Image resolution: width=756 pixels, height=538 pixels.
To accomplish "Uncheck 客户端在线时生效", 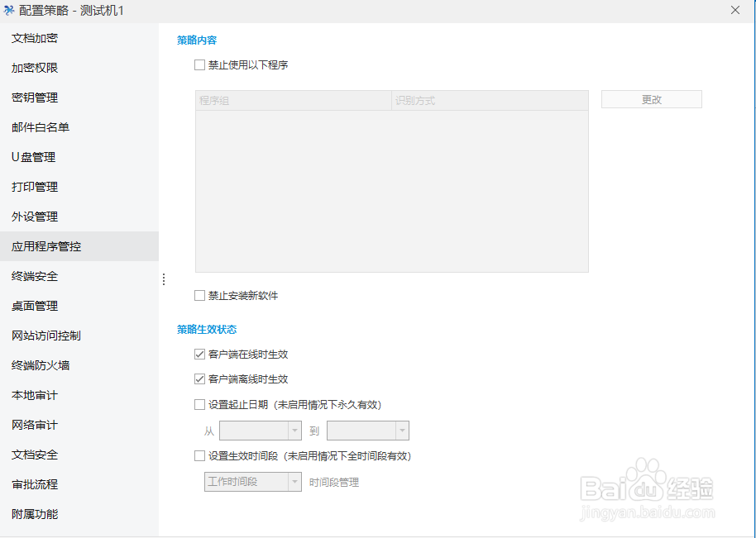I will pos(199,353).
